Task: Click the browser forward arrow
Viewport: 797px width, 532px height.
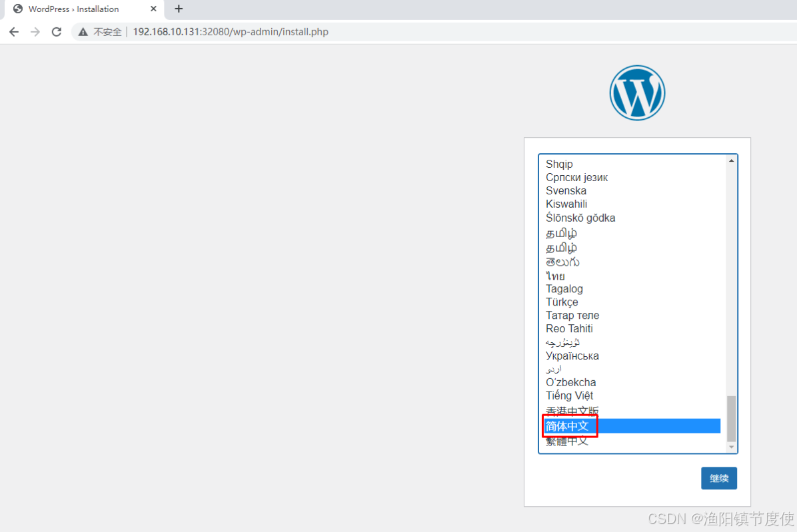Action: 35,32
